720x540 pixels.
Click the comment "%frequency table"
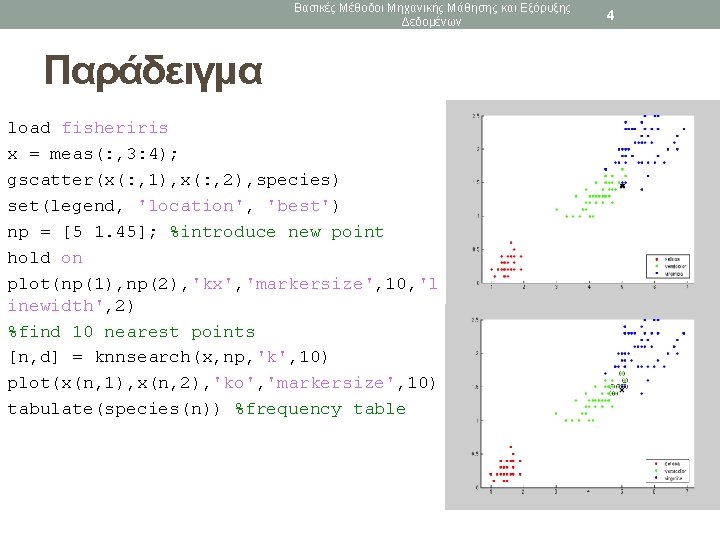coord(321,409)
